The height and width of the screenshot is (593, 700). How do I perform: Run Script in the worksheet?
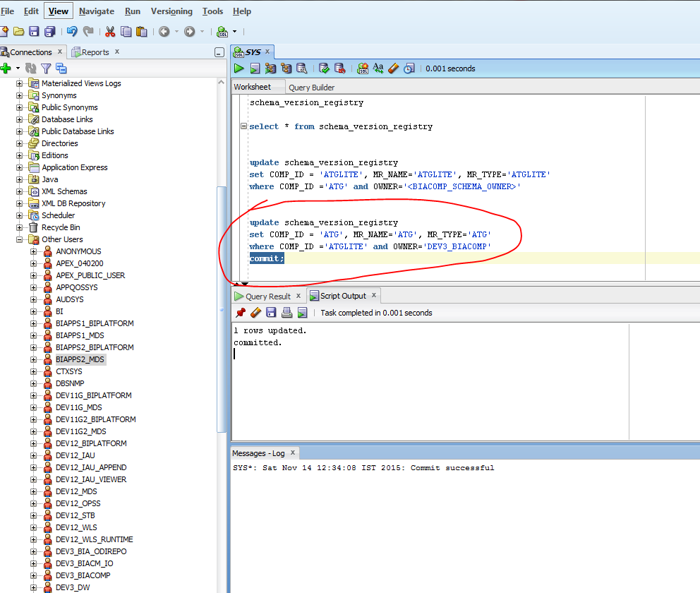(255, 68)
